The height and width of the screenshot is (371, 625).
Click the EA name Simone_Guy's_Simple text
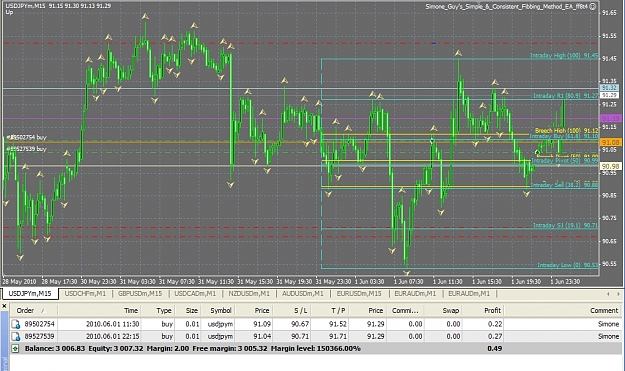point(506,6)
